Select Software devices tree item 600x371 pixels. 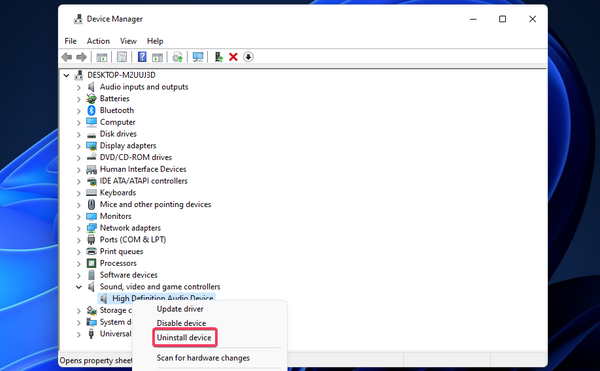(x=129, y=275)
